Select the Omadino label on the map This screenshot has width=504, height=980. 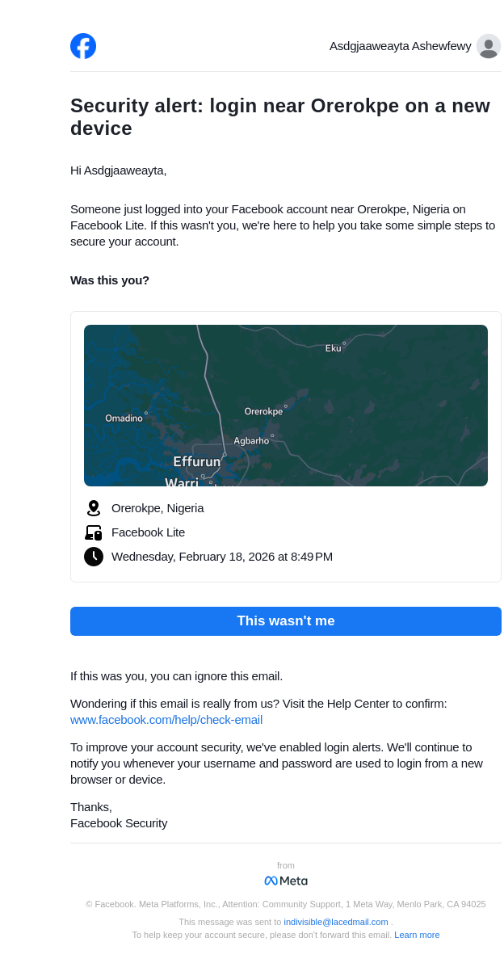click(x=124, y=418)
